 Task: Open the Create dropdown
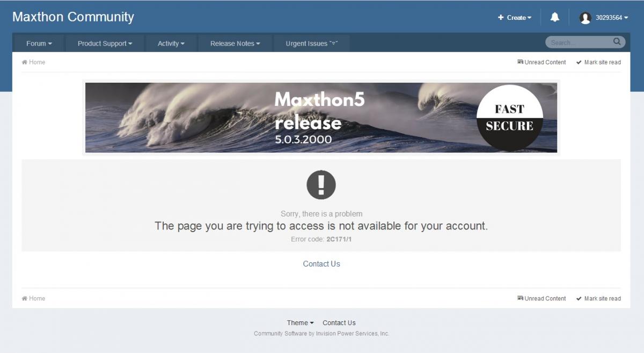[515, 18]
